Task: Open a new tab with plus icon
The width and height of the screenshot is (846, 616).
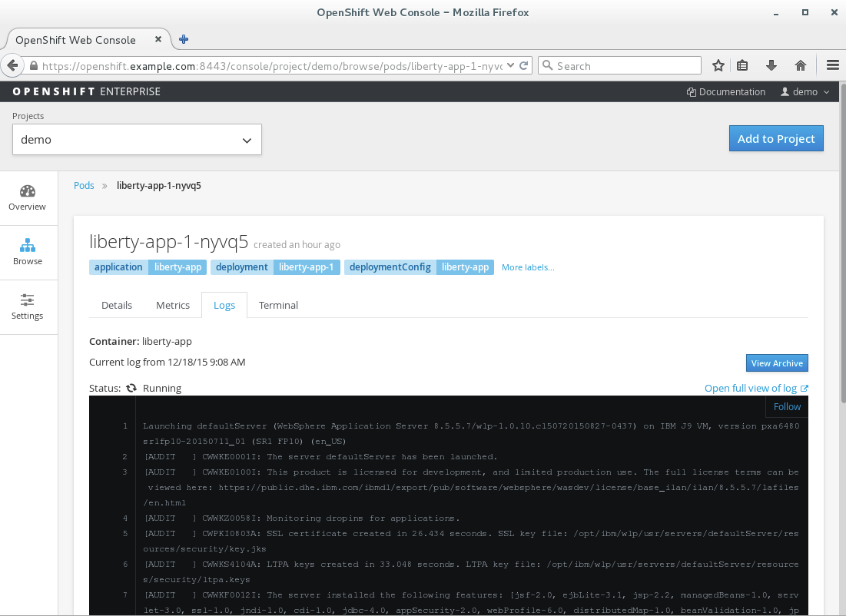Action: point(184,39)
